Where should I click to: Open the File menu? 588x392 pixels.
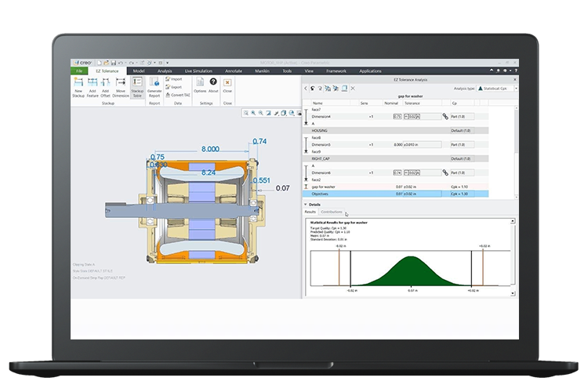(79, 71)
